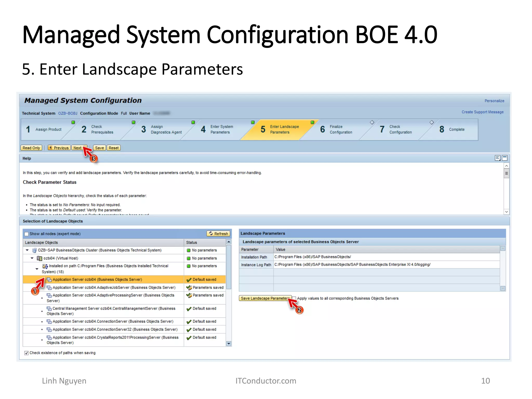
Task: Enable Show all nodes expert mode
Action: pos(26,234)
